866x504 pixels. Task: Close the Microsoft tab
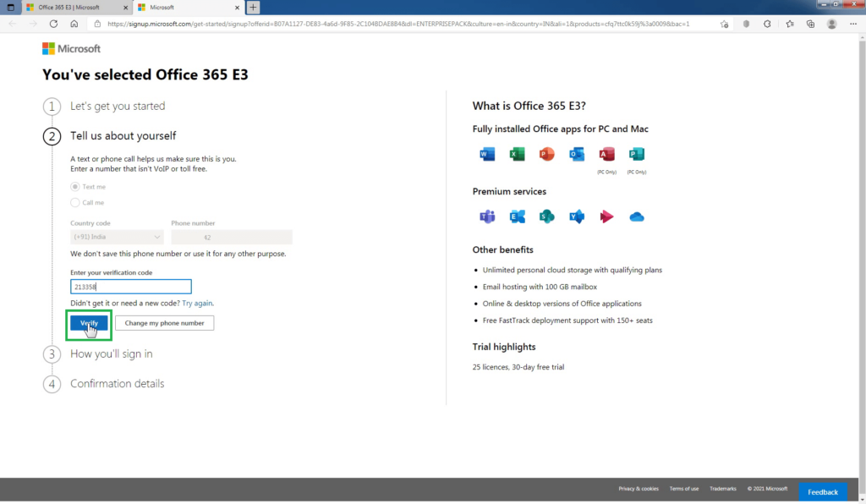click(237, 7)
